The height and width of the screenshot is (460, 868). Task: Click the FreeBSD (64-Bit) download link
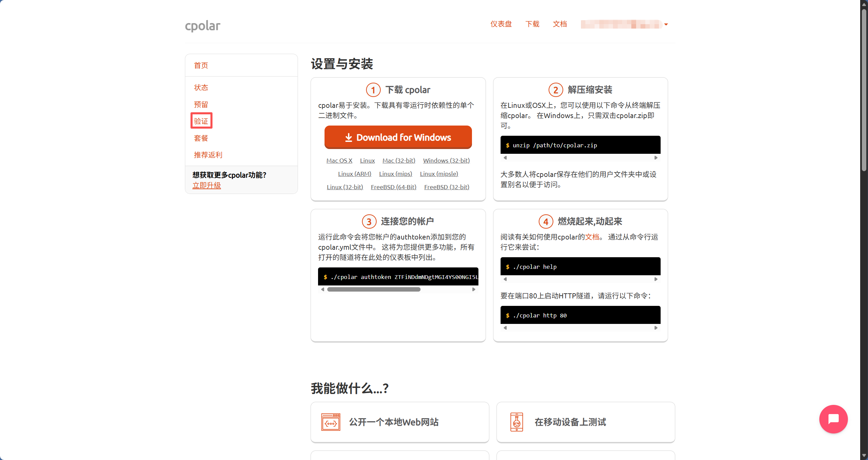pos(393,187)
